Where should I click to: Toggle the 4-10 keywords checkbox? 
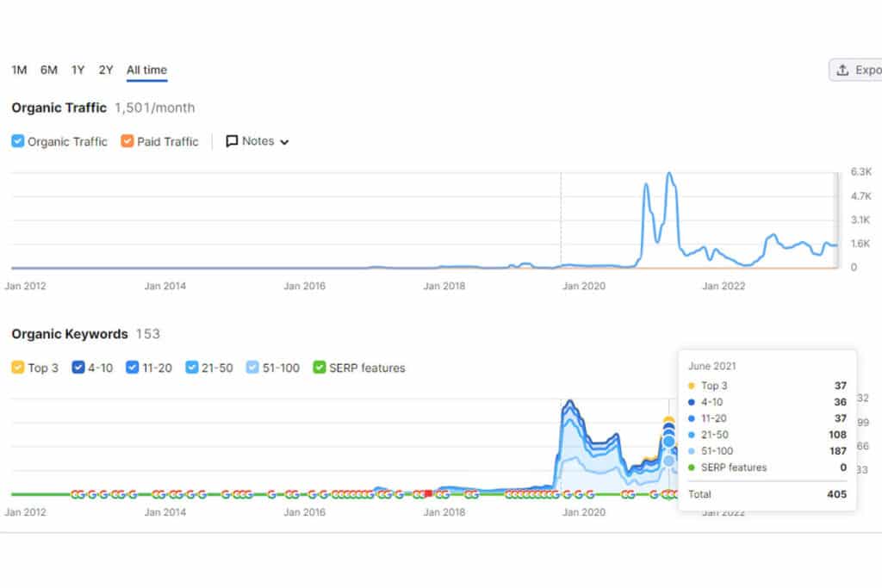tap(78, 368)
